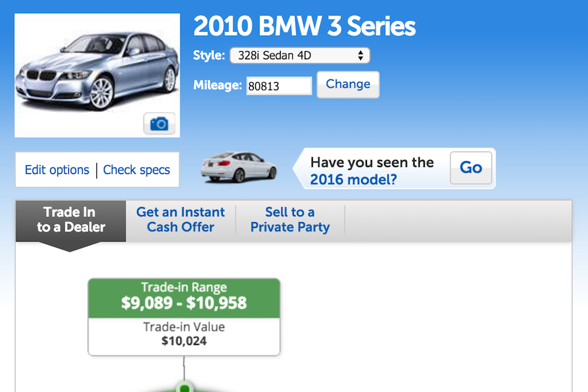The image size is (588, 392).
Task: Click the Trade-in Value $10,024 figure
Action: (184, 341)
